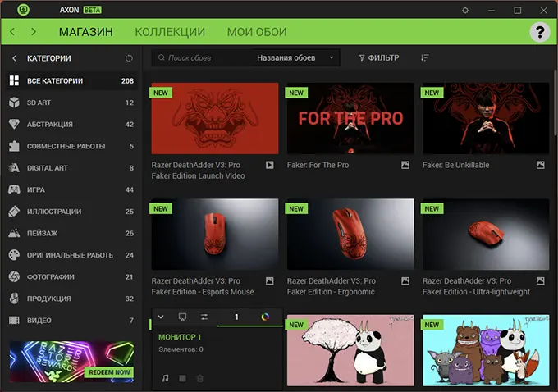This screenshot has width=558, height=392.
Task: Click the Совместные работы puzzle icon
Action: click(x=14, y=146)
